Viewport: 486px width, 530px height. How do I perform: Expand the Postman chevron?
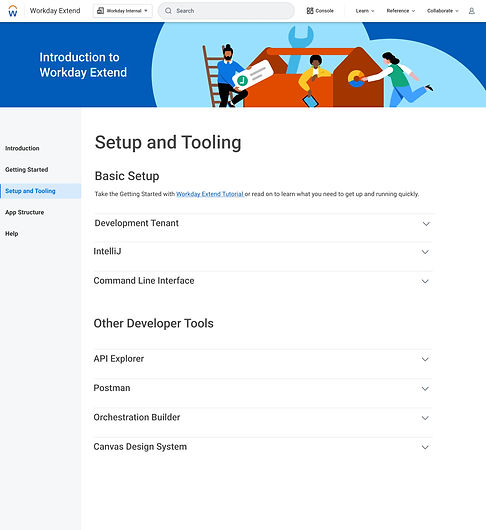(425, 389)
